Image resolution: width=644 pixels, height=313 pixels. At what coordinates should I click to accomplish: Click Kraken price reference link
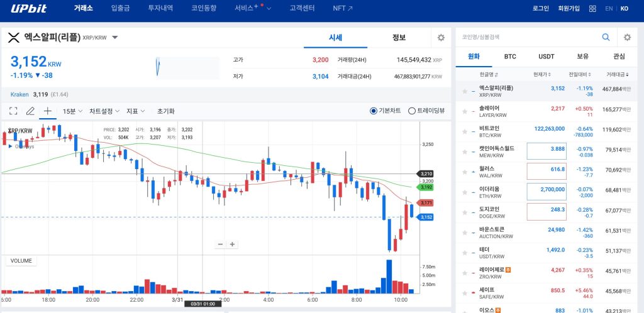[19, 94]
